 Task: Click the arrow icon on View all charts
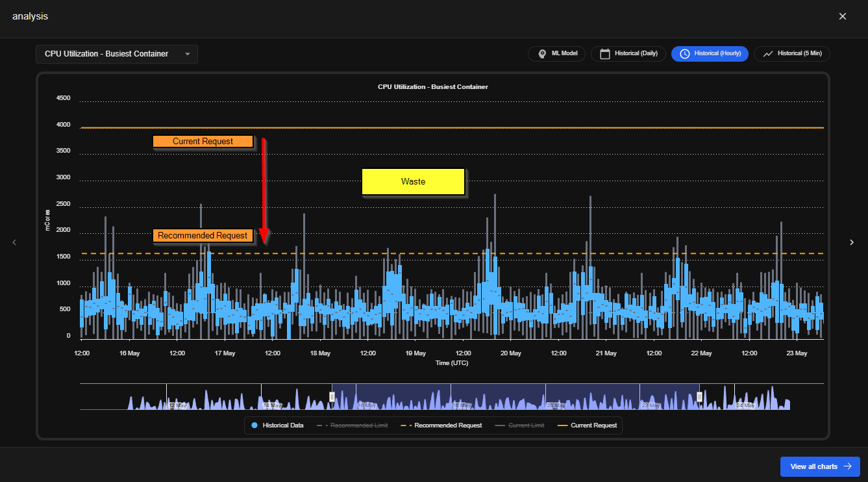(847, 466)
